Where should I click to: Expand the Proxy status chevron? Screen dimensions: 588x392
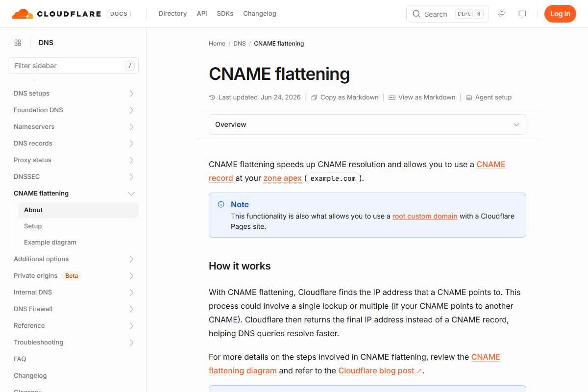(131, 160)
